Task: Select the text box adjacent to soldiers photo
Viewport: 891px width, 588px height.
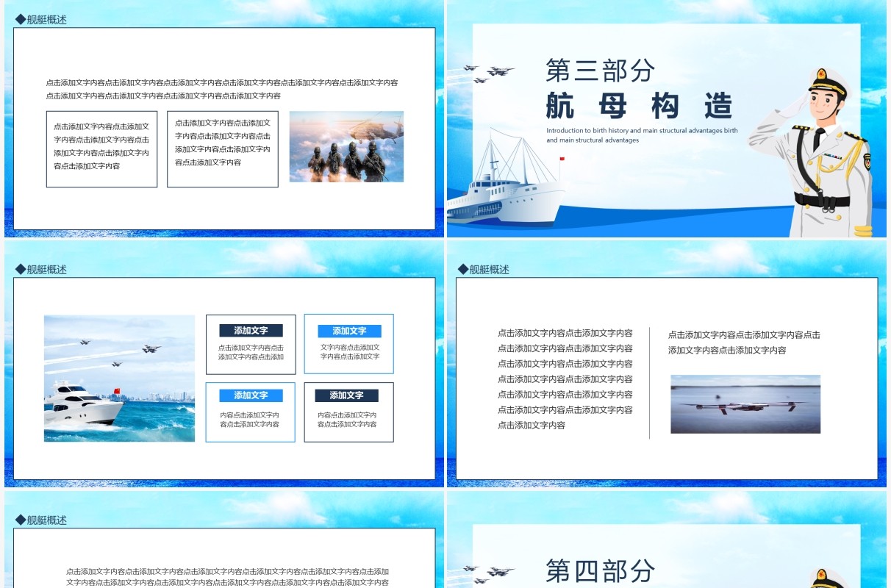Action: 223,149
